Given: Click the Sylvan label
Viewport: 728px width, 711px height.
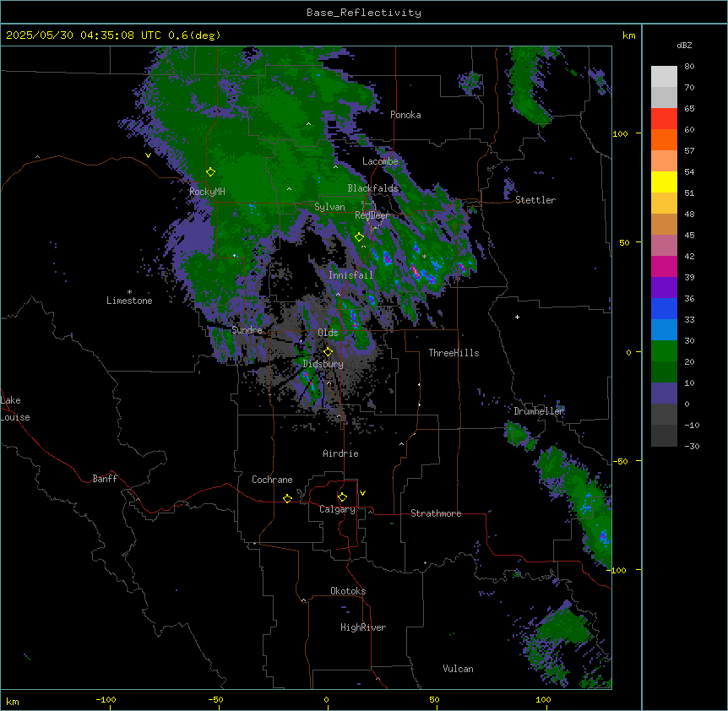Looking at the screenshot, I should tap(329, 207).
